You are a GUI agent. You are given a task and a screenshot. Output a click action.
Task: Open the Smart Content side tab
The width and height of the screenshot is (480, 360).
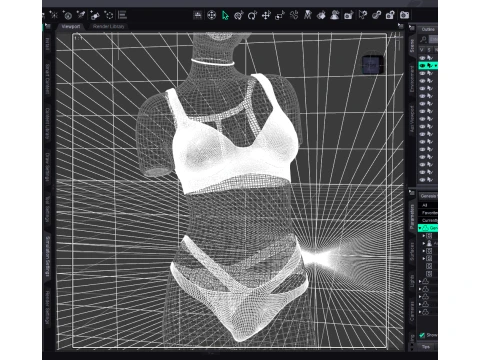tap(47, 79)
